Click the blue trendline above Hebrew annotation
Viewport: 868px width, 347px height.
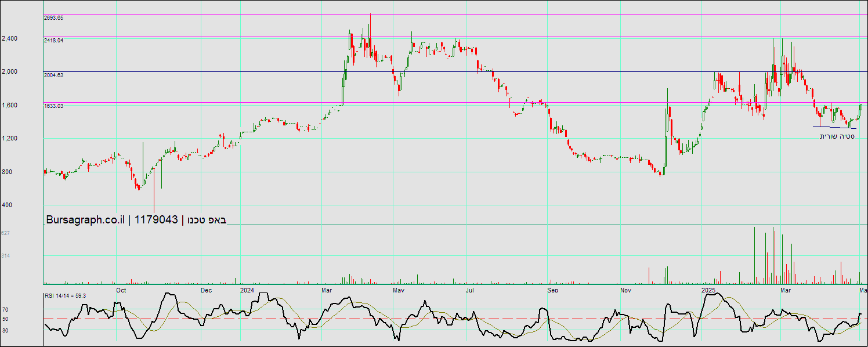click(x=834, y=127)
